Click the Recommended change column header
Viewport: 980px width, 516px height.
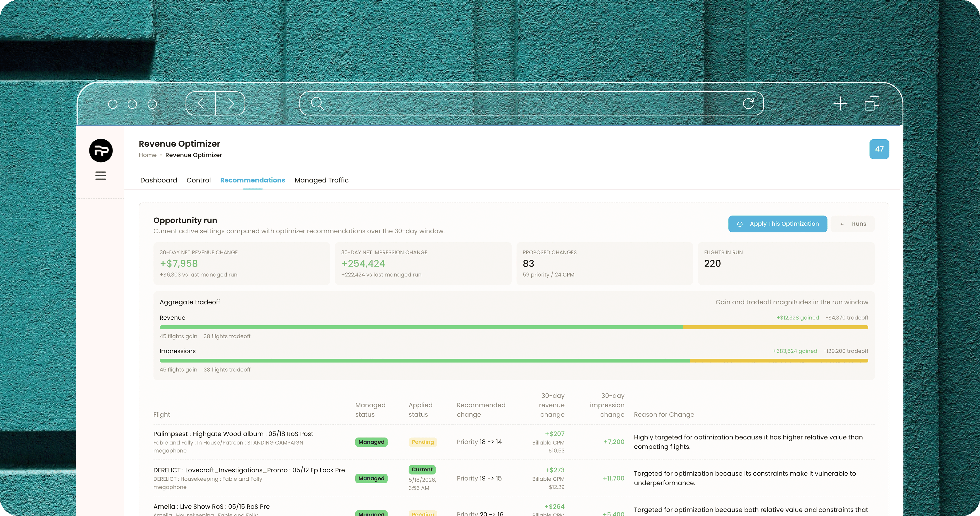coord(481,410)
